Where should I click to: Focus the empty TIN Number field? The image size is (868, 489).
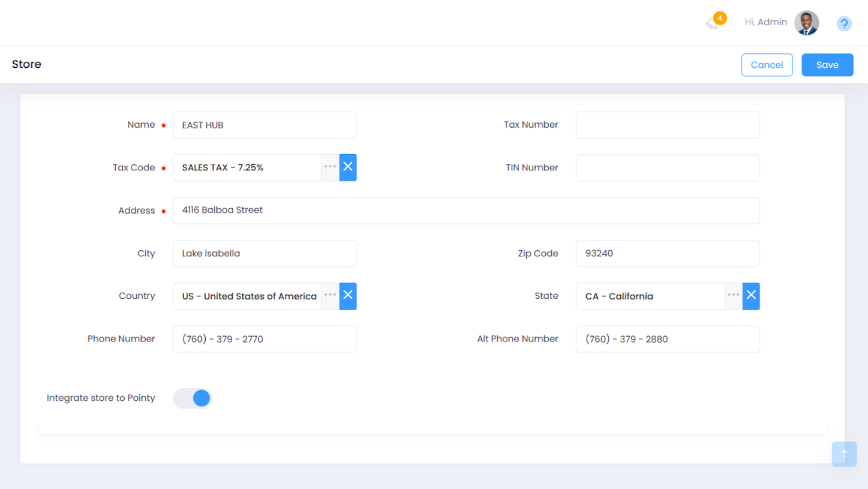(x=667, y=168)
